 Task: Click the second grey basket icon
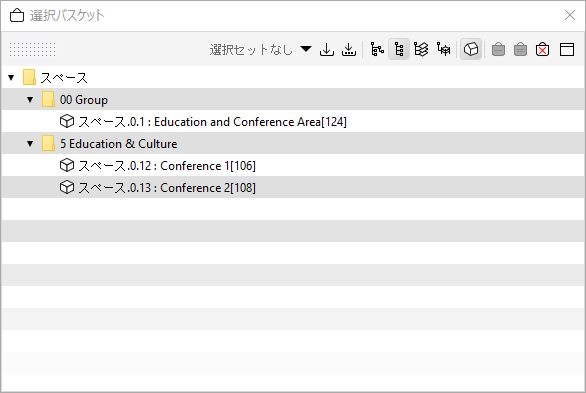tap(520, 49)
